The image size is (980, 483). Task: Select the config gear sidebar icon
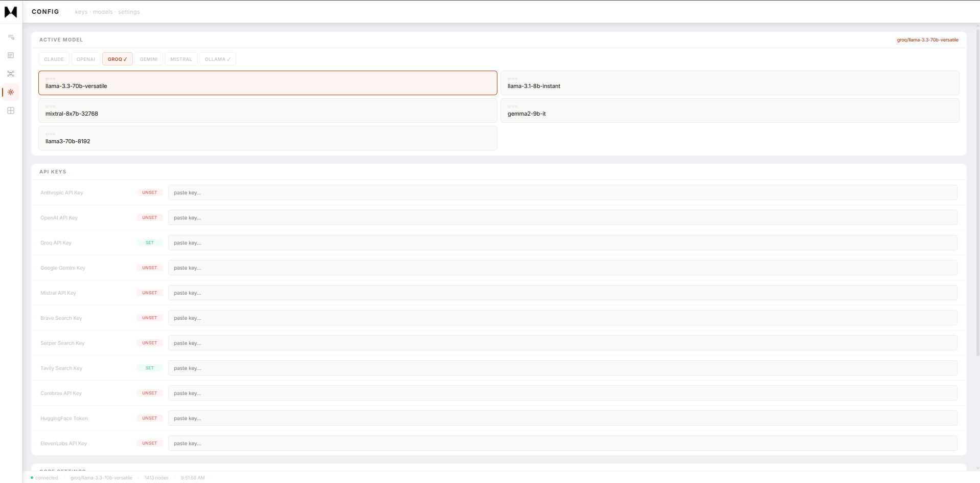point(11,92)
